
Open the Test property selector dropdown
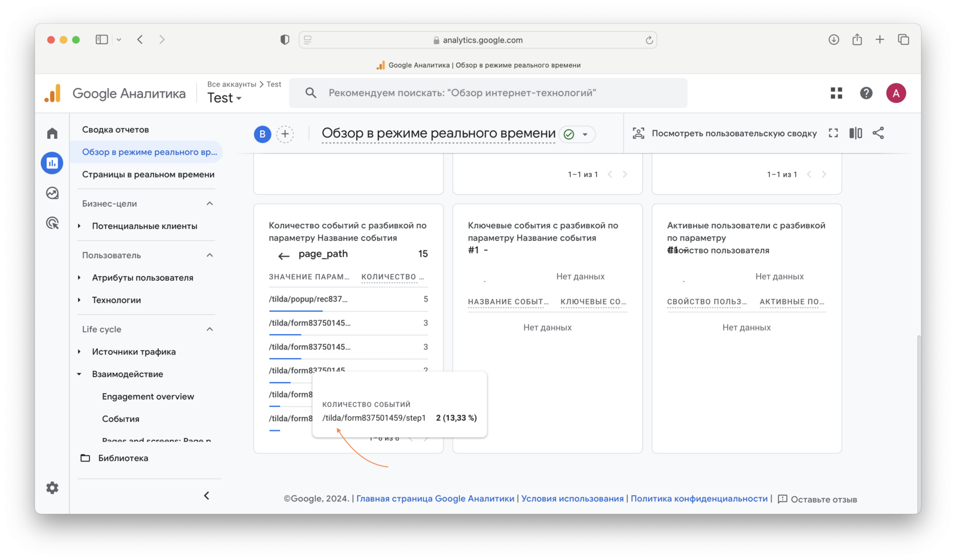click(x=225, y=98)
